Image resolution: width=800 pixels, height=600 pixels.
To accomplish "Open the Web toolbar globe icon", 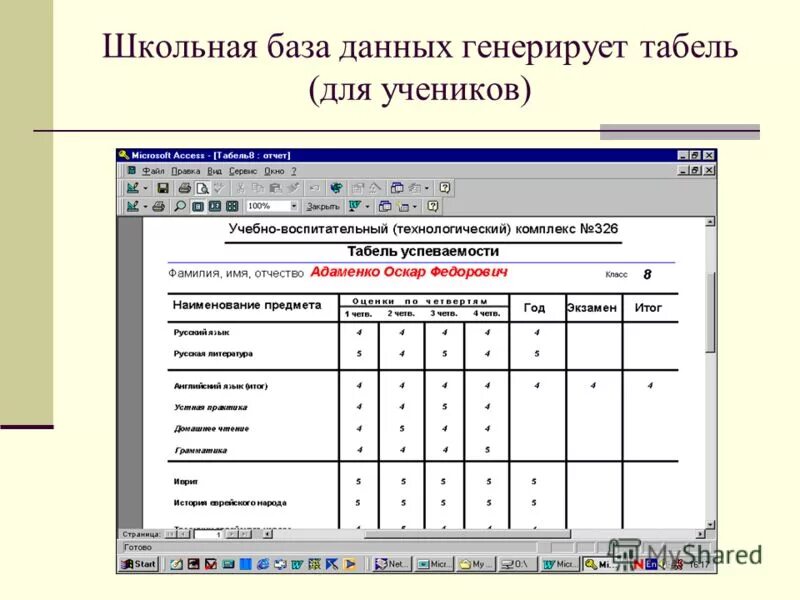I will [x=336, y=188].
